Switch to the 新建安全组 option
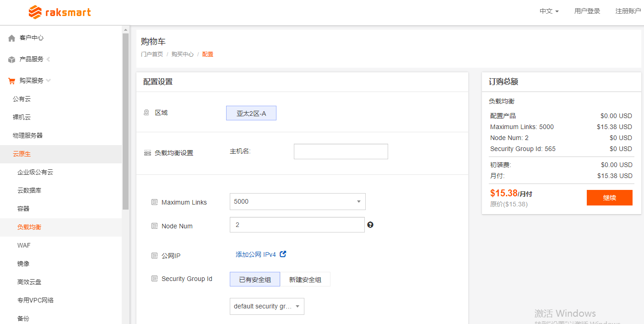 pos(305,279)
